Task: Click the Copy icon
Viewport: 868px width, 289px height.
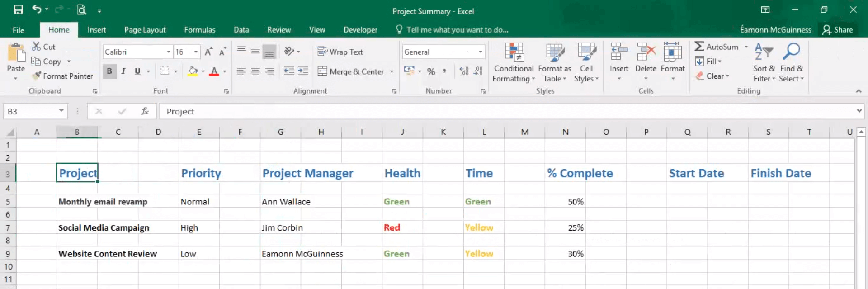Action: [x=36, y=61]
